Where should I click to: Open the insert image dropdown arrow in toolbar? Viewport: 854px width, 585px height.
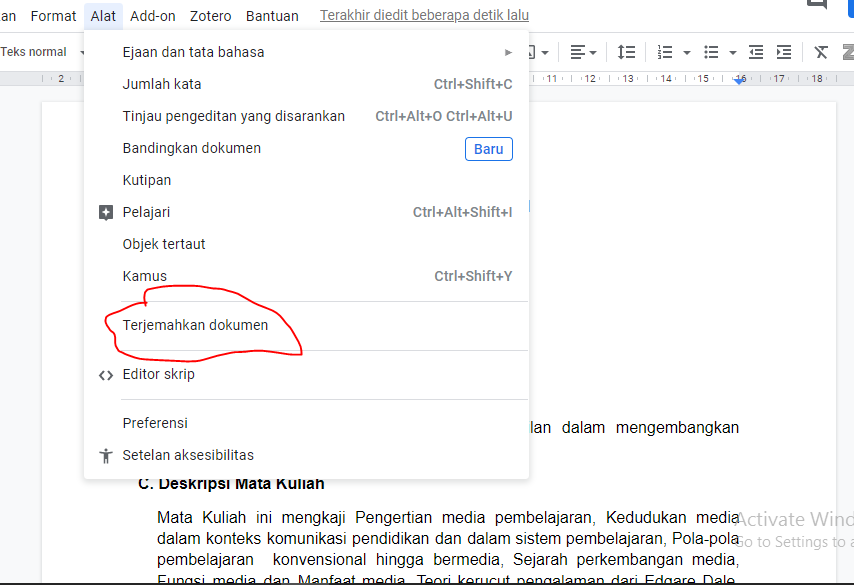click(545, 53)
